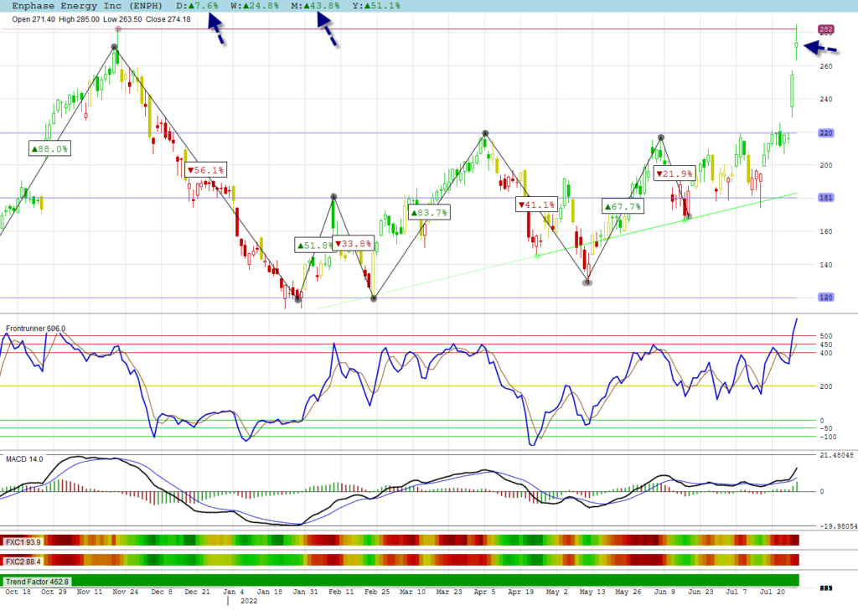This screenshot has width=858, height=616.
Task: Click the Mar 10 date label
Action: point(412,592)
